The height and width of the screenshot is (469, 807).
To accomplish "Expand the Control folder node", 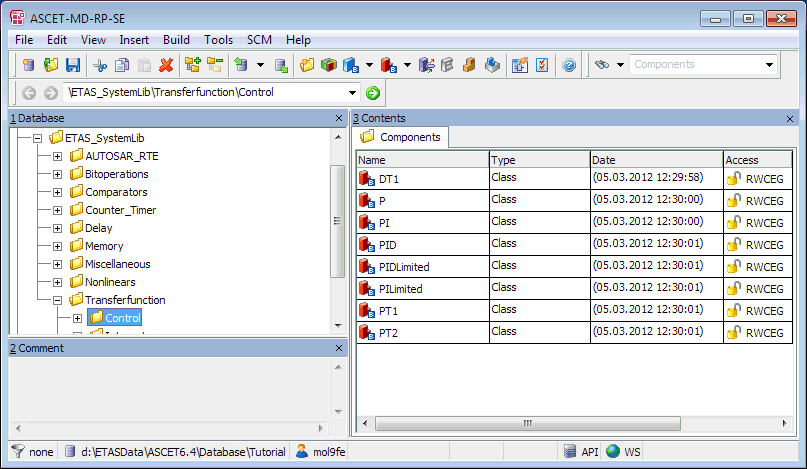I will tap(77, 319).
